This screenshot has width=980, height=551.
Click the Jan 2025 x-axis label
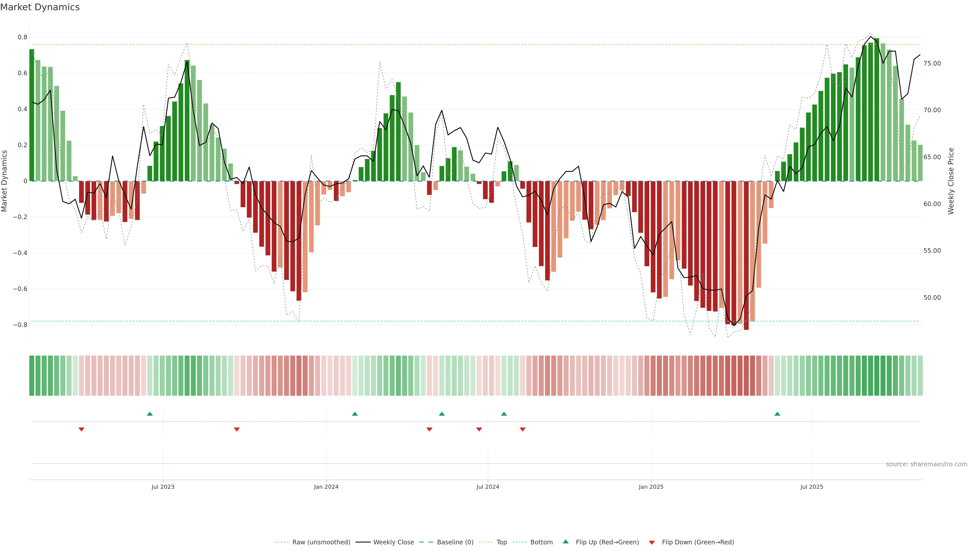[651, 487]
